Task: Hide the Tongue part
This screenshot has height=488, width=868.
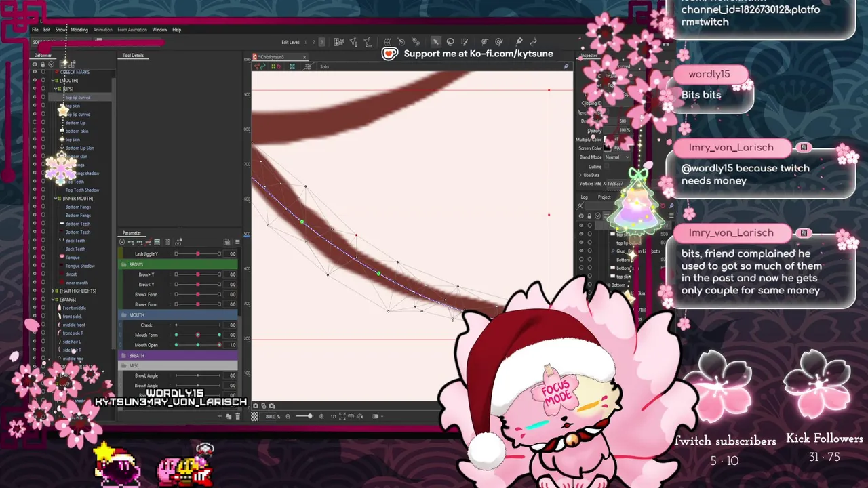Action: tap(35, 258)
